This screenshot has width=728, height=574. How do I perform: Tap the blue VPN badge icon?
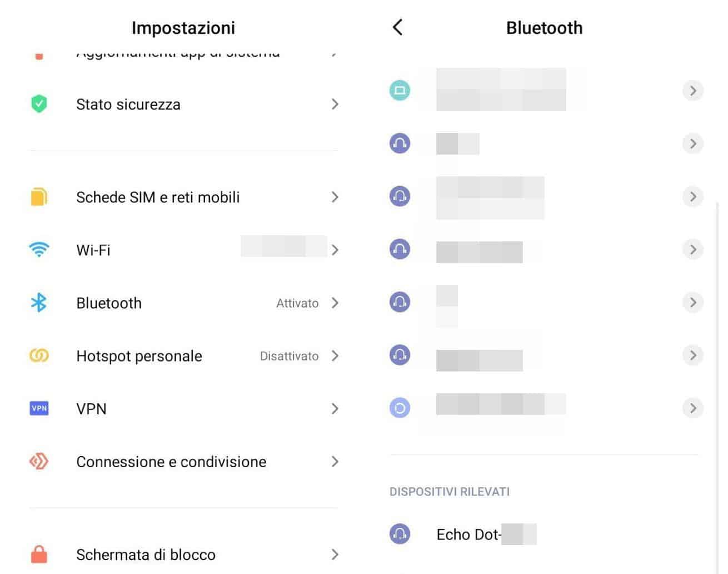(x=39, y=408)
